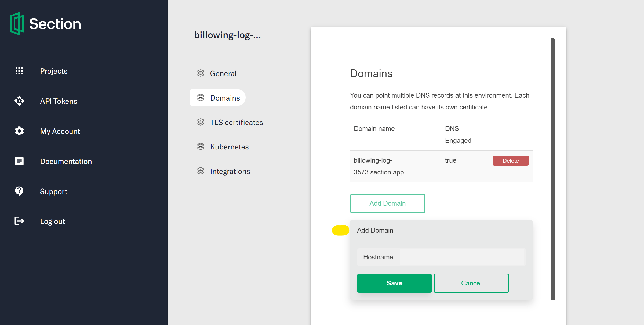
Task: Click the 'true' DNS engaged value
Action: tap(450, 160)
